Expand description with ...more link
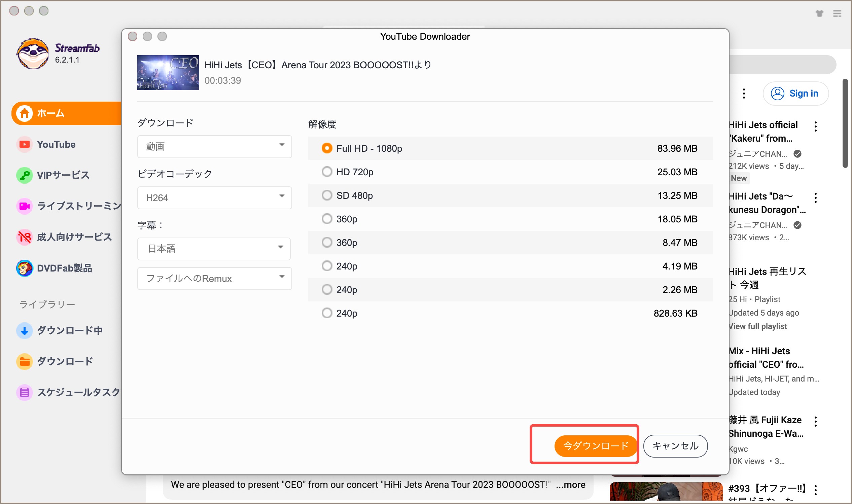Viewport: 852px width, 504px height. tap(570, 484)
